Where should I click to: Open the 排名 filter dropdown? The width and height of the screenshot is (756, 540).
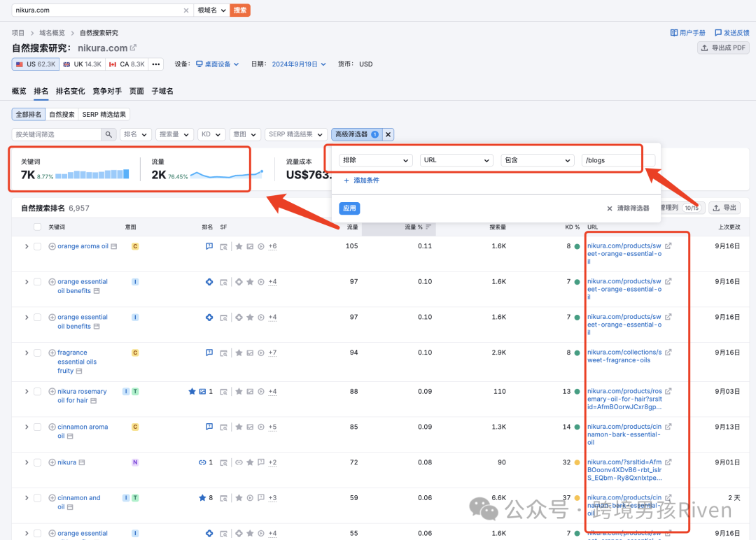[136, 134]
